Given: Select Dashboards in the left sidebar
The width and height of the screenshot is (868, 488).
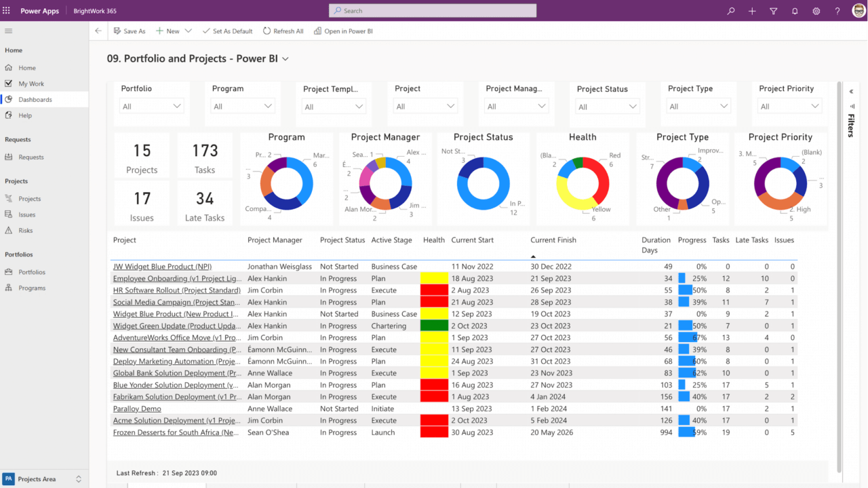Looking at the screenshot, I should [39, 99].
